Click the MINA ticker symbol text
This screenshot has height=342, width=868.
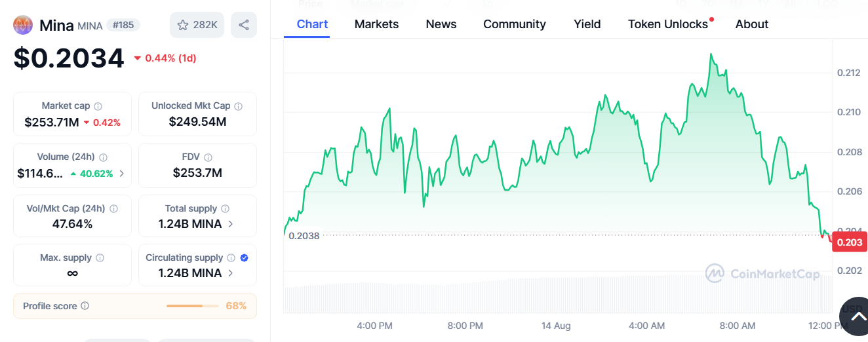tap(90, 26)
